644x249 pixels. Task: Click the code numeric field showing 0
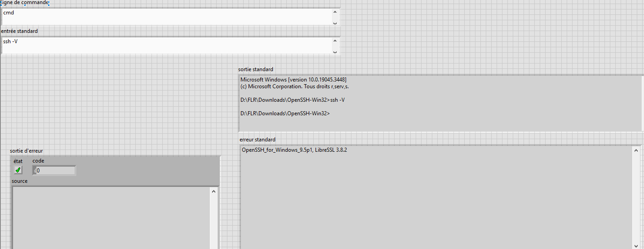click(56, 171)
